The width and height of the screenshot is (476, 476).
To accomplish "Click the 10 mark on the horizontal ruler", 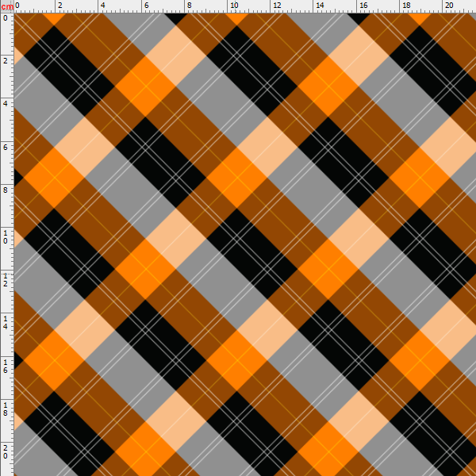I will tap(234, 6).
